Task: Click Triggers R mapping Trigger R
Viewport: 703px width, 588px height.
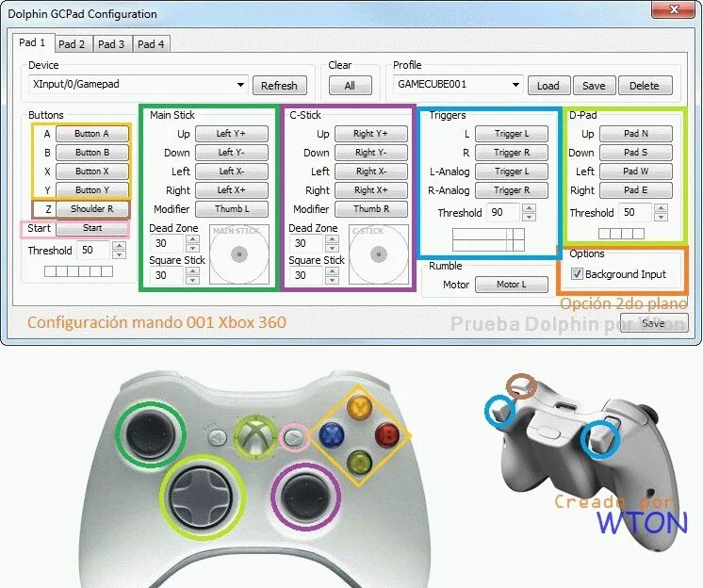Action: 512,153
